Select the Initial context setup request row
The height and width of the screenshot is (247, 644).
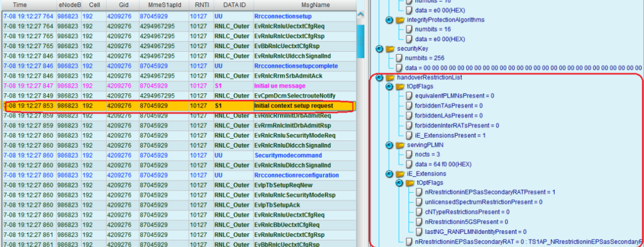click(179, 106)
